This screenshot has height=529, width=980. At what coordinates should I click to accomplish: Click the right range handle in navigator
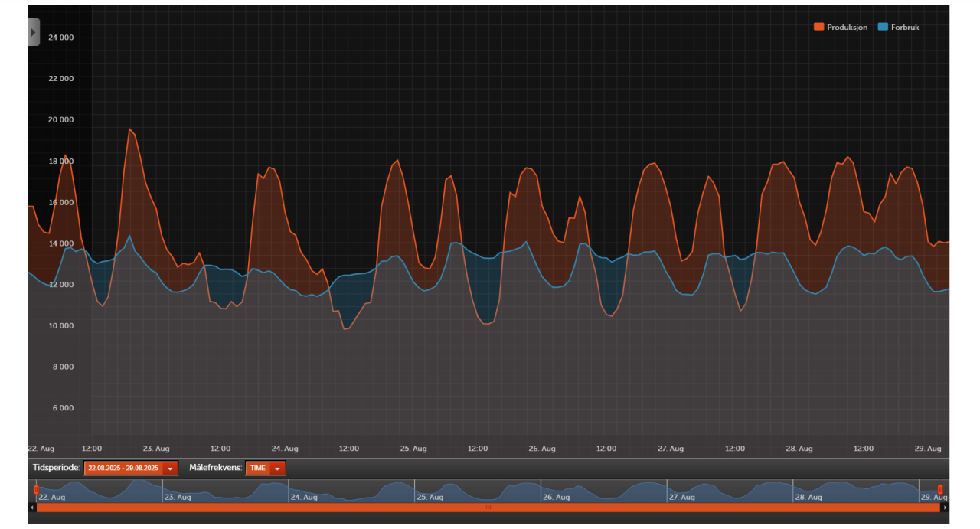pyautogui.click(x=940, y=489)
